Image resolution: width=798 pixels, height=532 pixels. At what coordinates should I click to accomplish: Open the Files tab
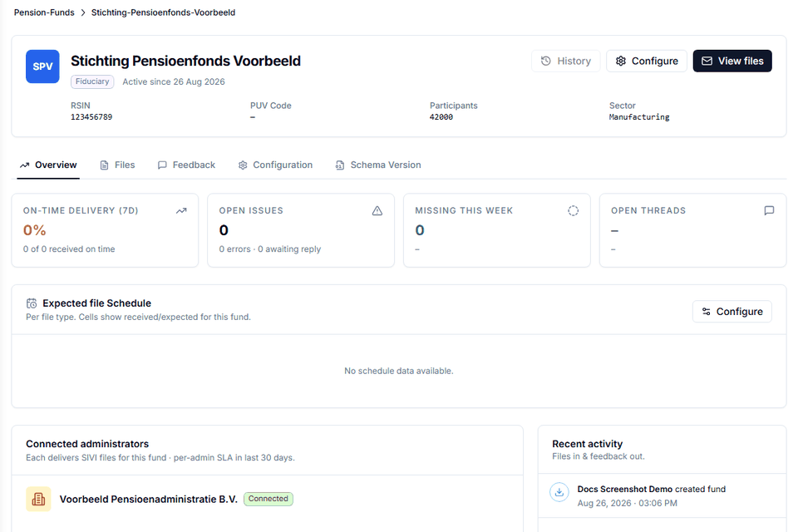pyautogui.click(x=117, y=165)
